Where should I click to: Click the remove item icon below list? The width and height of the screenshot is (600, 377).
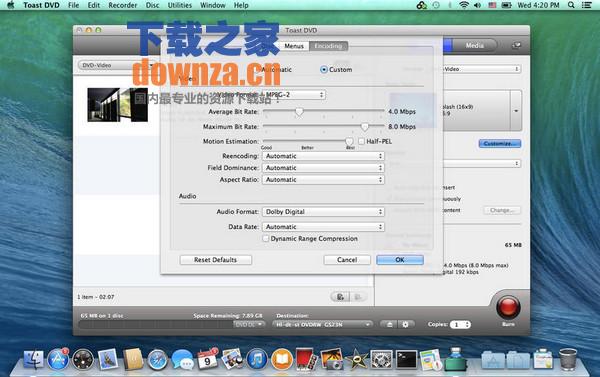(x=358, y=297)
